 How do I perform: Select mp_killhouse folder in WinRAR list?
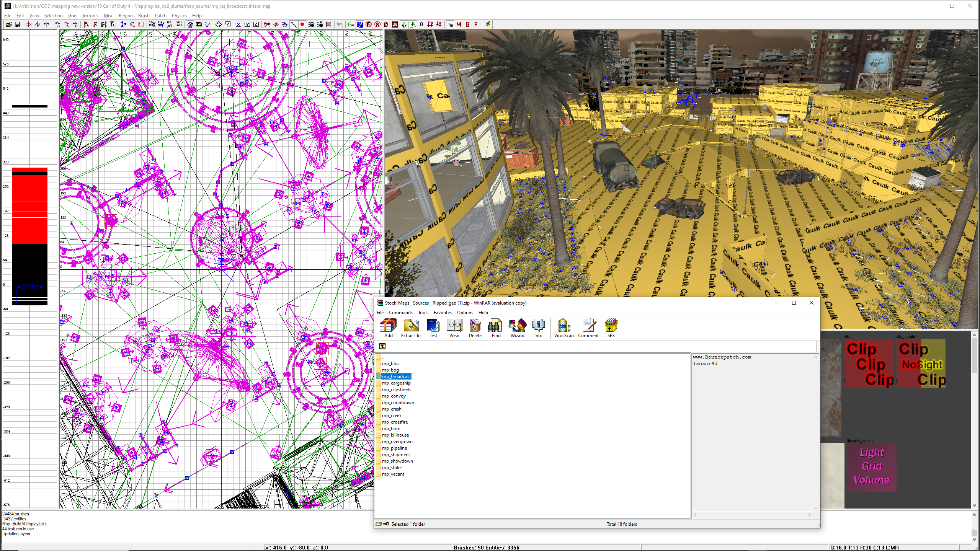[x=395, y=435]
